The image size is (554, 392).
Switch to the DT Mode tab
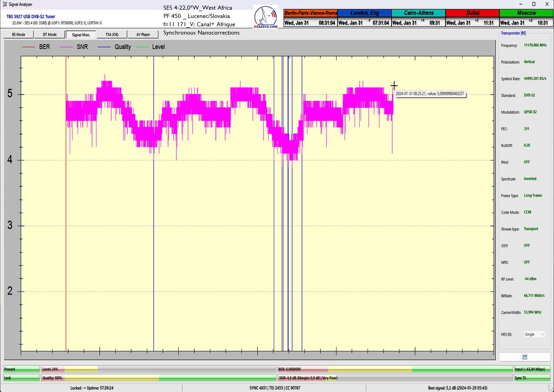49,35
